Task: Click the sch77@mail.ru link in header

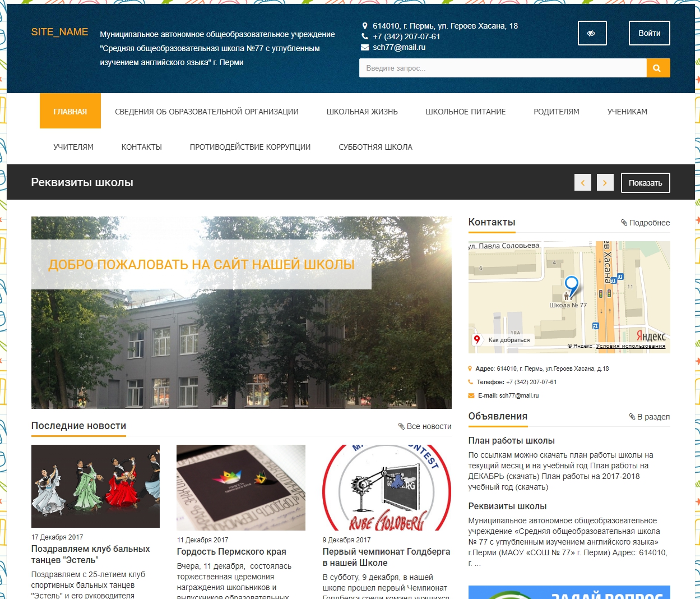Action: click(x=399, y=47)
